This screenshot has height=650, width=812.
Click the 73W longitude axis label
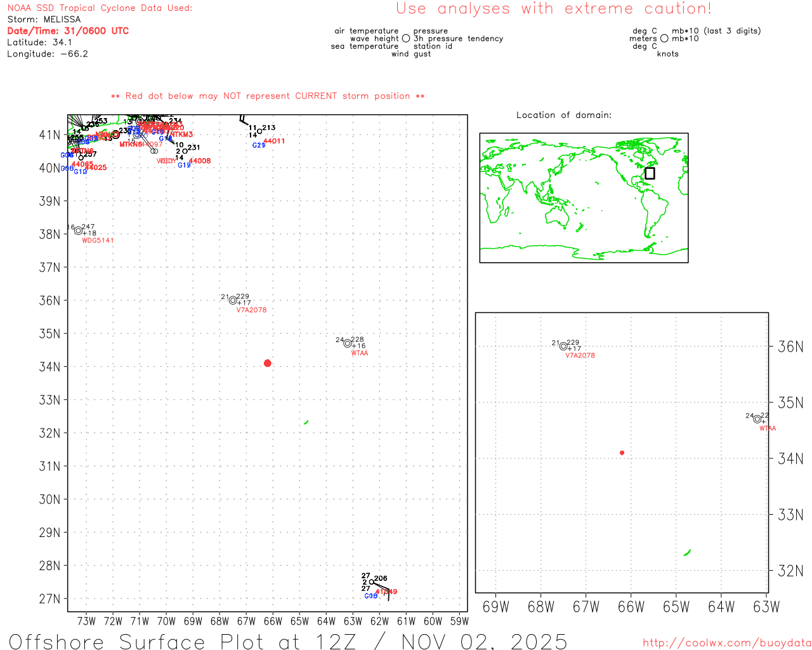86,621
